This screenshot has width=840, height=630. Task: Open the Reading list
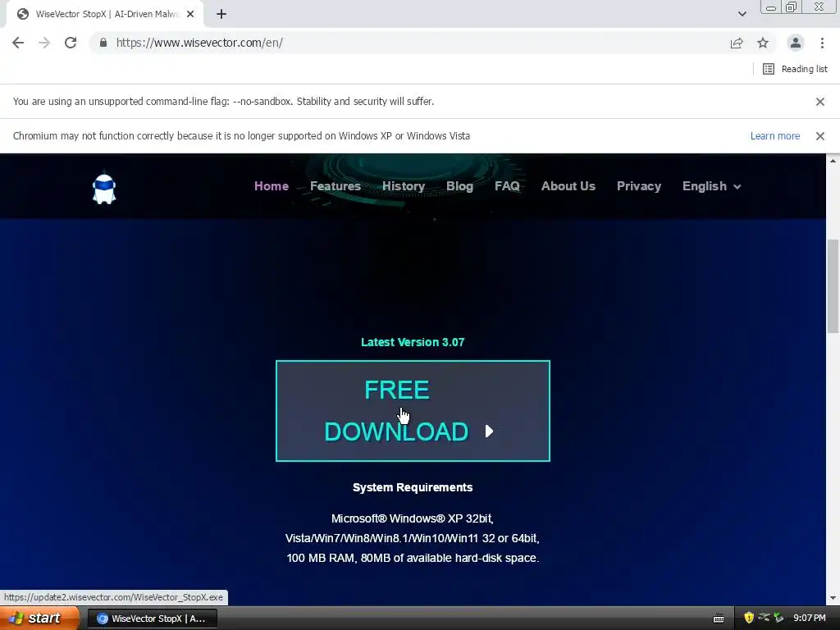(x=795, y=69)
